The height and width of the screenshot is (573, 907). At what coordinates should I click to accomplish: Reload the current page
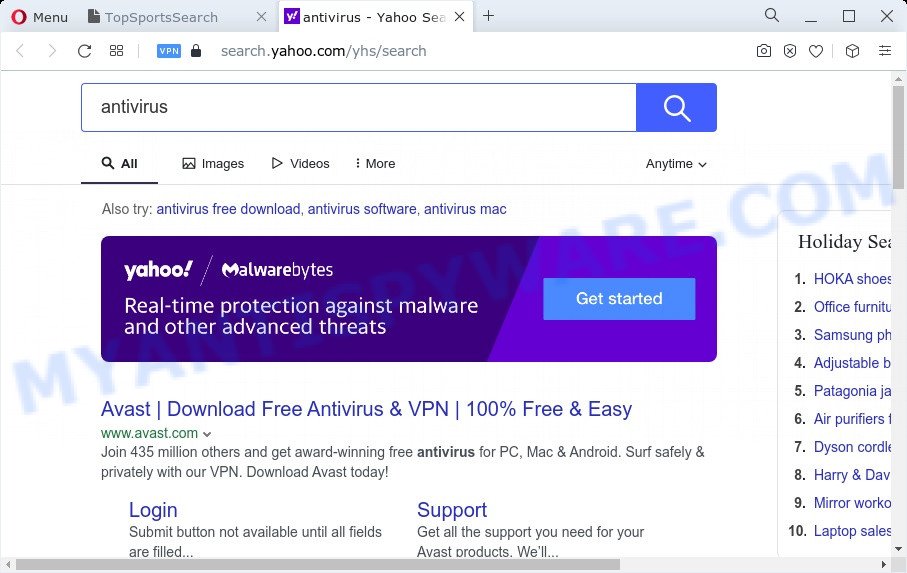(84, 51)
